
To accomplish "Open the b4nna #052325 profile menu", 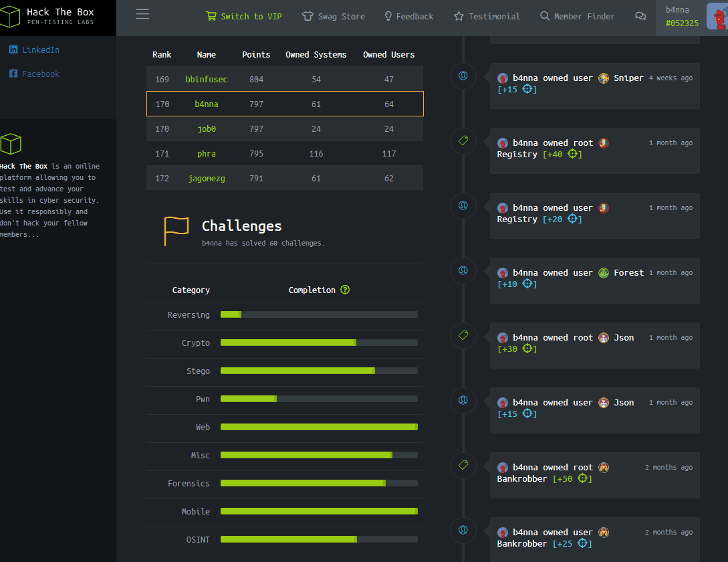I will click(x=692, y=17).
